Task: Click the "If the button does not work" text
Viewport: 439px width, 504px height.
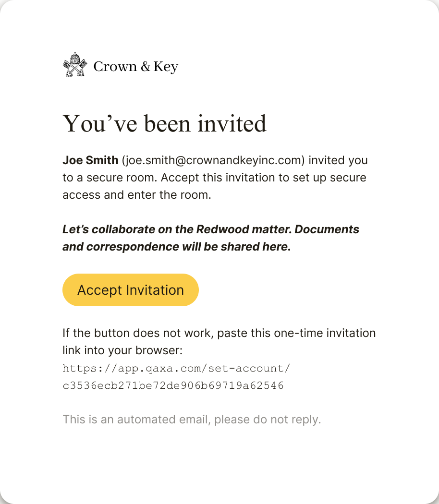Action: click(138, 333)
